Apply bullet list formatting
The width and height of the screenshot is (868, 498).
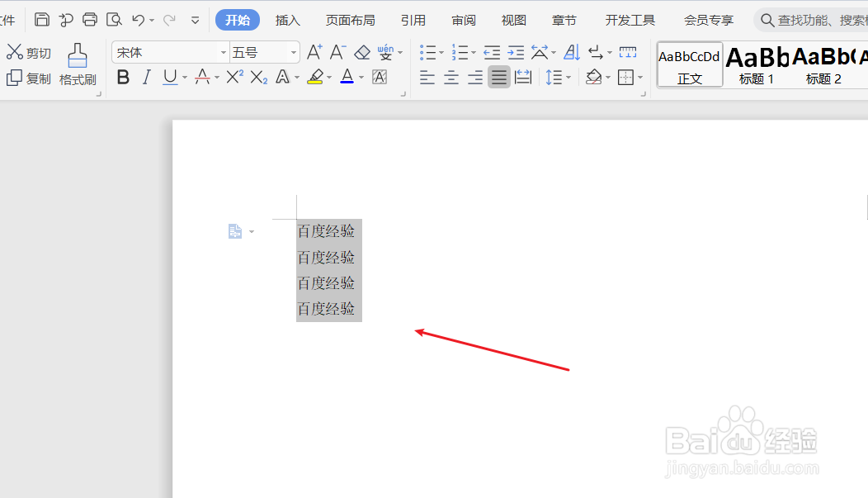pos(427,53)
